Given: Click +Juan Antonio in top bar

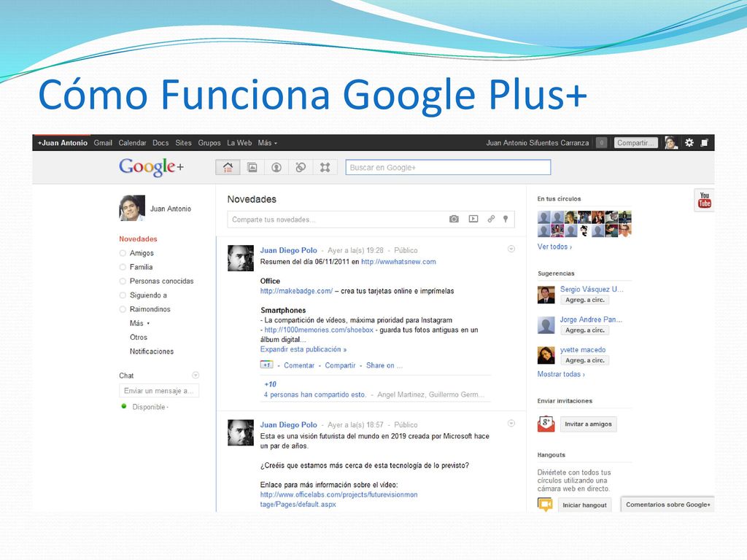Looking at the screenshot, I should point(63,142).
